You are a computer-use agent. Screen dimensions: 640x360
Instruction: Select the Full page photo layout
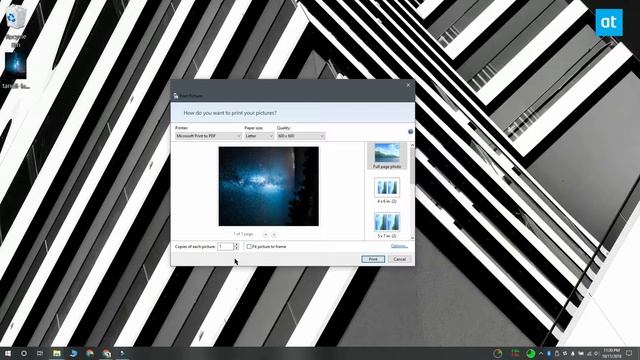tap(387, 156)
